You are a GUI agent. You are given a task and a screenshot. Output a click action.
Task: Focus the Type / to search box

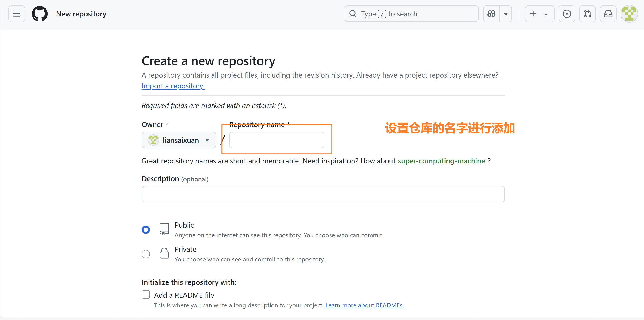[x=411, y=14]
